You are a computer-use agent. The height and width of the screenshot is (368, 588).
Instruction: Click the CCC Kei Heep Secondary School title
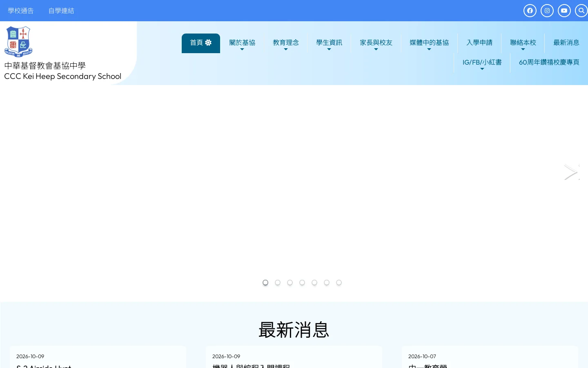click(62, 76)
